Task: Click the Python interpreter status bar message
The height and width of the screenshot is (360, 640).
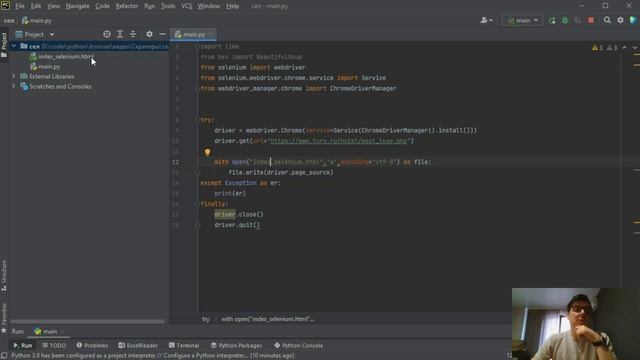Action: tap(153, 356)
